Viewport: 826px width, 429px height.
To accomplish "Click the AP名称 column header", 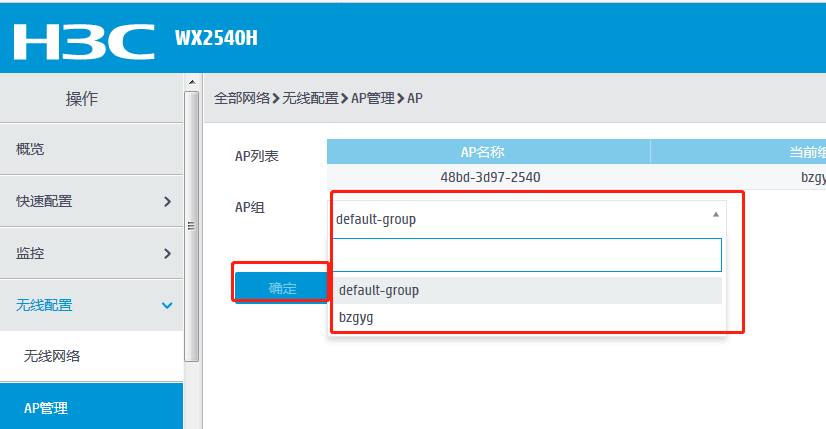I will (488, 152).
